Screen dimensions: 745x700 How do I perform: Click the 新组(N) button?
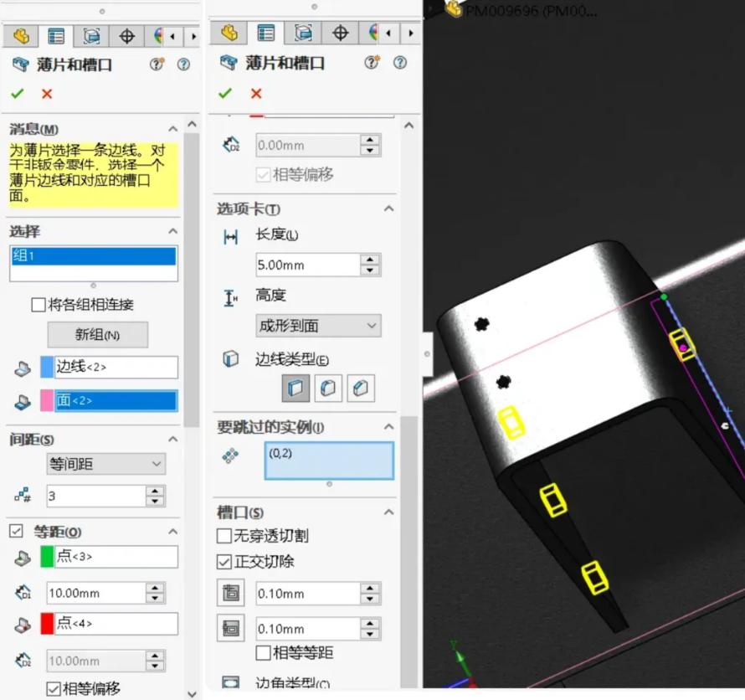click(x=97, y=335)
